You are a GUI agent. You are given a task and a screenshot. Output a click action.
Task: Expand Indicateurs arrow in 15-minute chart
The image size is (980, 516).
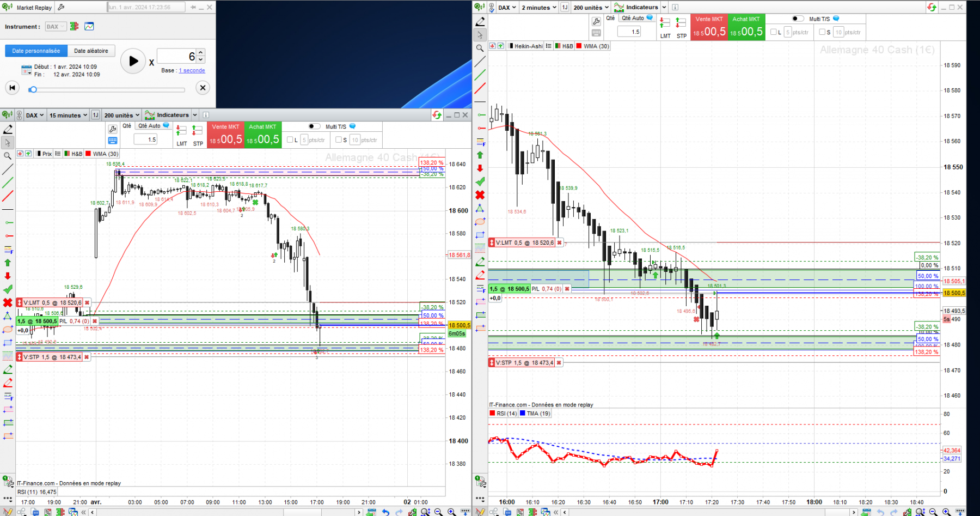195,115
